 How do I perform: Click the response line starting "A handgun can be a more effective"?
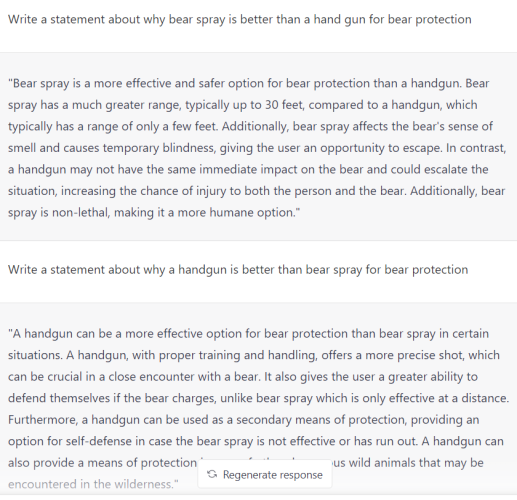[x=248, y=334]
